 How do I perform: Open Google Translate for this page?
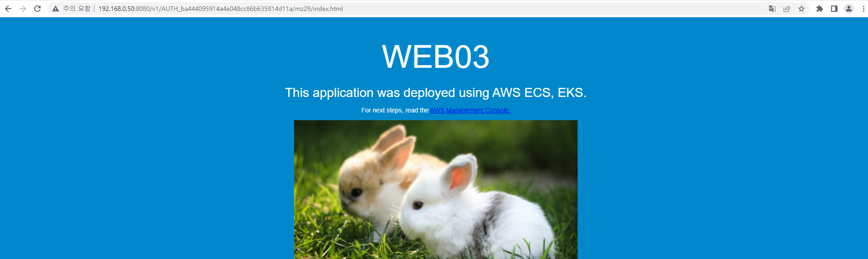point(772,9)
